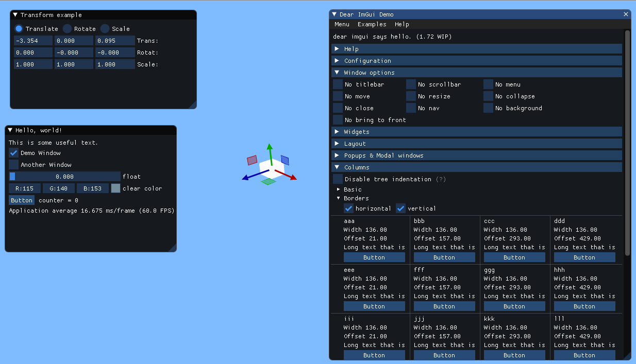Close the Dear ImGui Demo window
Screen dimensions: 636x364
coord(626,14)
